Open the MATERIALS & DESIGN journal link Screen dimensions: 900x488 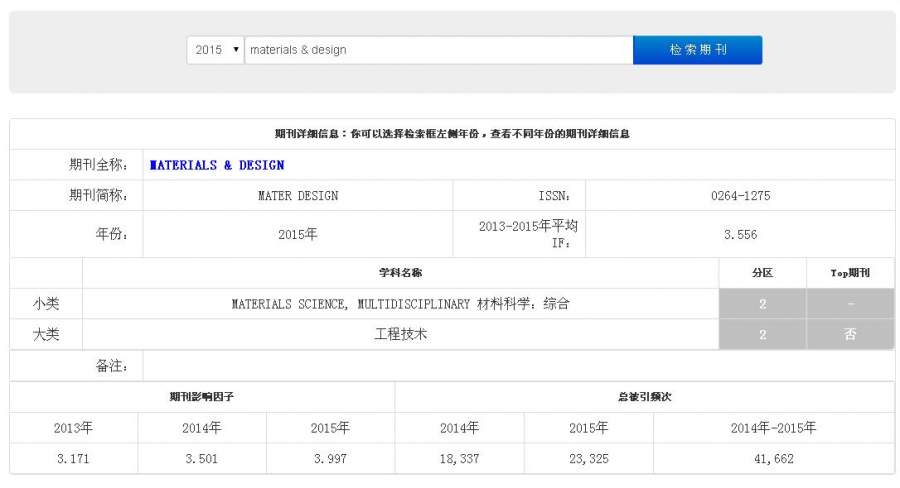[217, 165]
